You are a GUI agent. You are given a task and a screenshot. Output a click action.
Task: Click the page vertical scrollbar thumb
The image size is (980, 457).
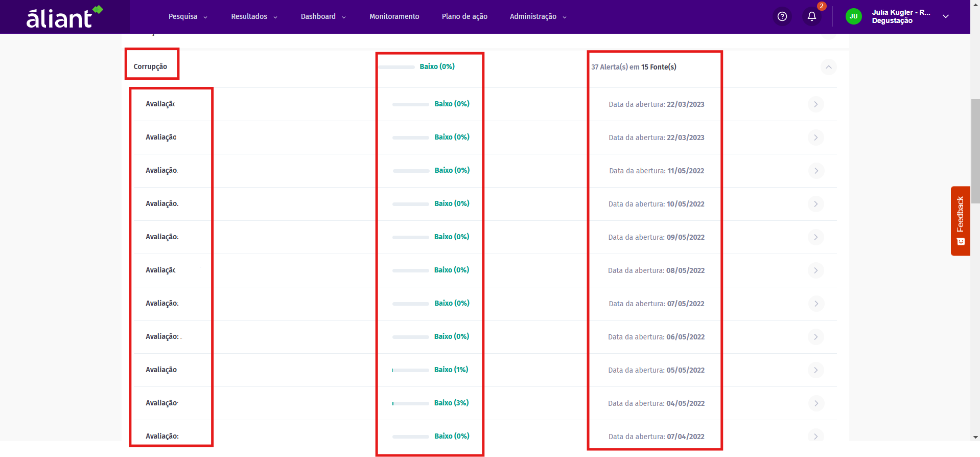click(975, 151)
